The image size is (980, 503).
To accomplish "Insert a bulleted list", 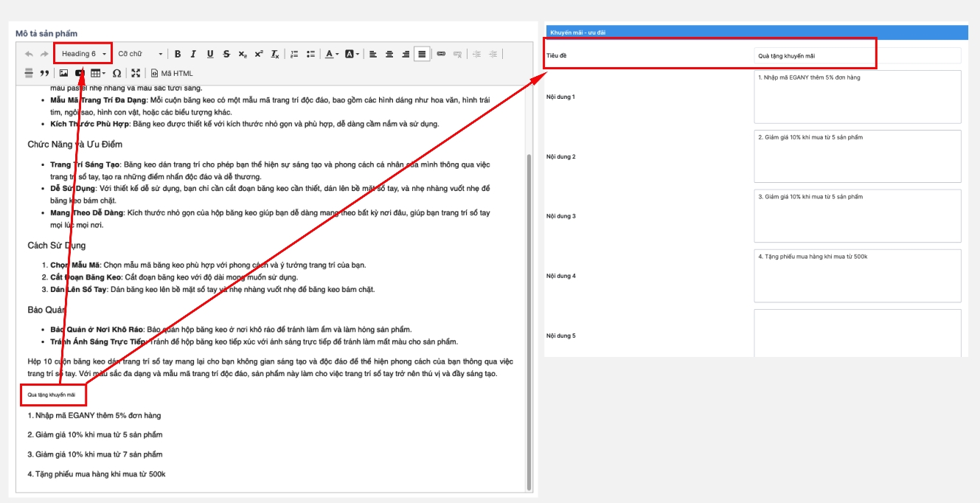I will (x=310, y=54).
